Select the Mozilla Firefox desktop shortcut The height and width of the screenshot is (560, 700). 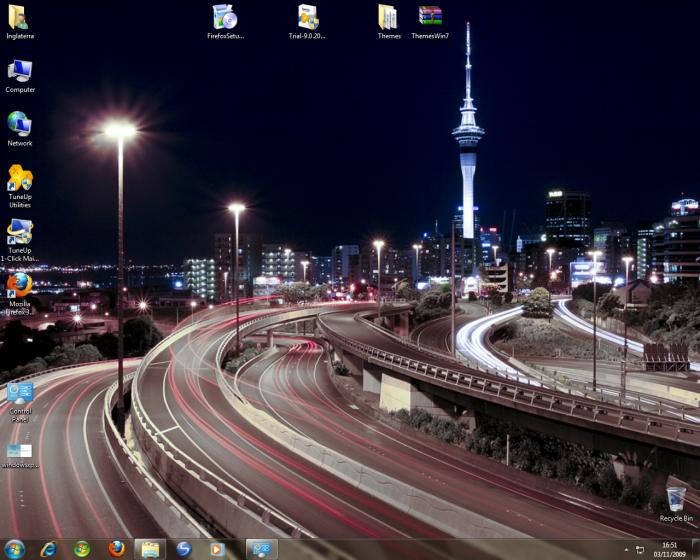pyautogui.click(x=19, y=286)
